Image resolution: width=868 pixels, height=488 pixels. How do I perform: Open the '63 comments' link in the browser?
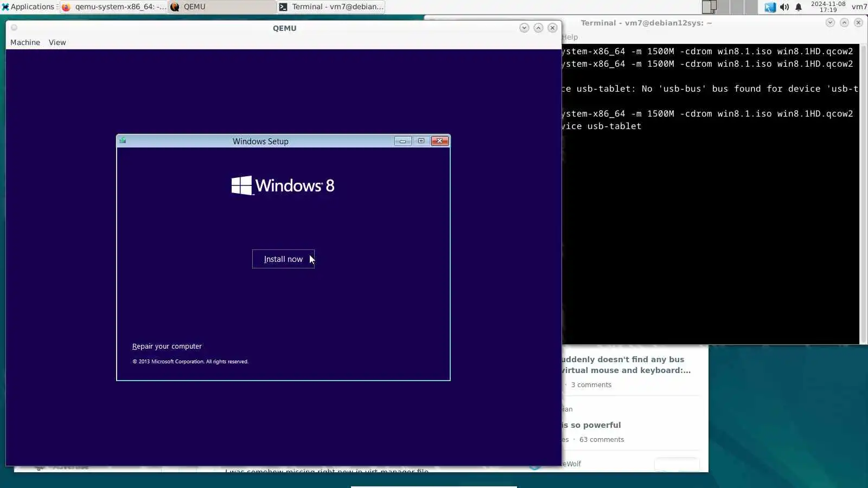click(x=602, y=440)
